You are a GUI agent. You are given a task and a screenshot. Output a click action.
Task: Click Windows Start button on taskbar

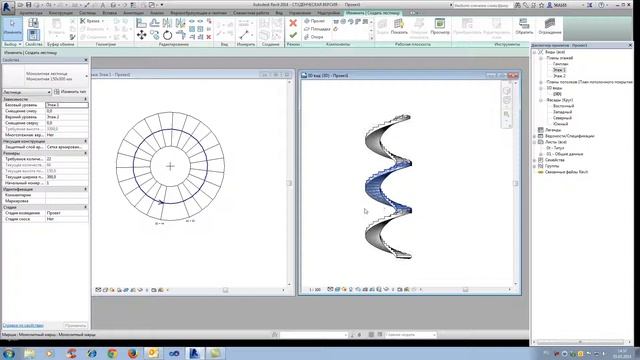(x=9, y=353)
